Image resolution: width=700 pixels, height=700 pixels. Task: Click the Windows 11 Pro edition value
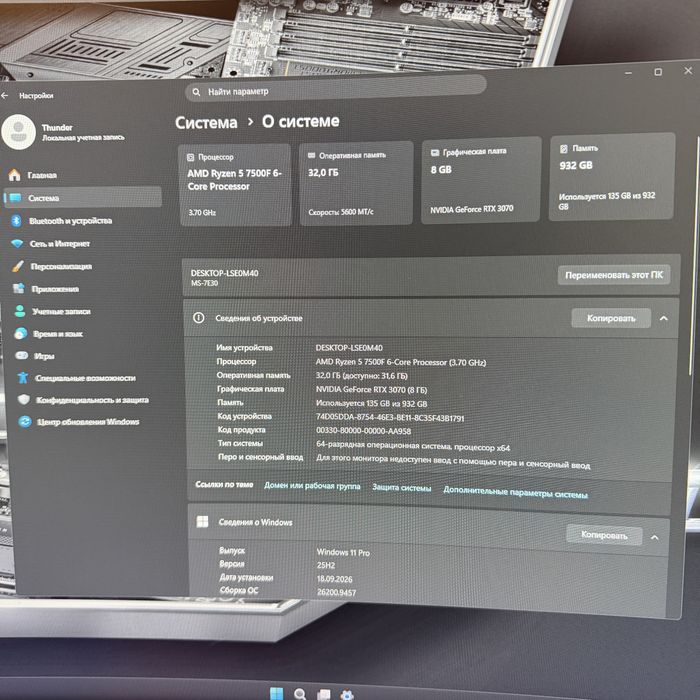coord(343,552)
